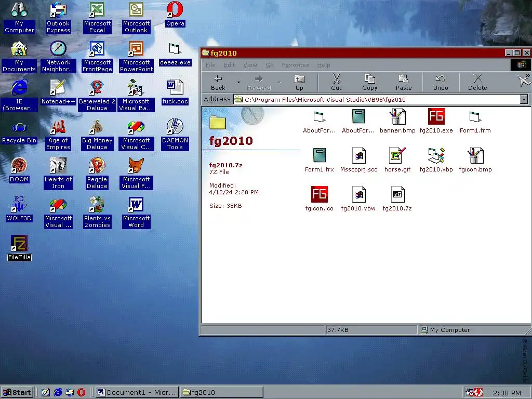
Task: Select the My Documents desktop icon
Action: coord(19,57)
